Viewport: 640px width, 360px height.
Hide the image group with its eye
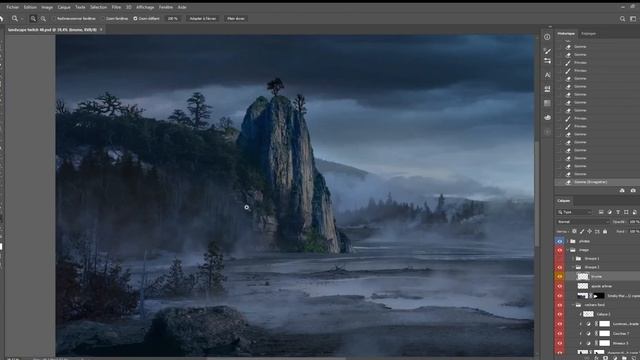(x=560, y=250)
